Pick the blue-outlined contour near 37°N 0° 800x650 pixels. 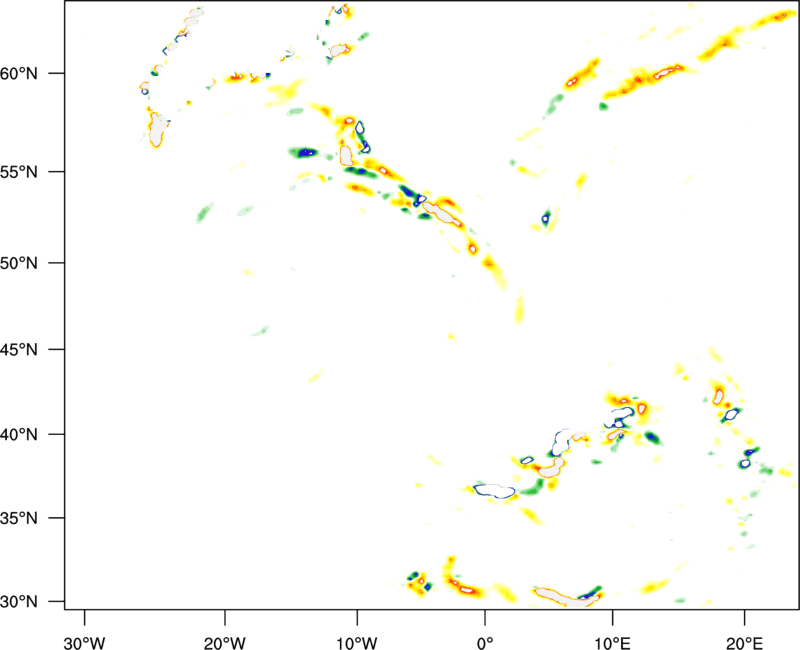[x=494, y=491]
